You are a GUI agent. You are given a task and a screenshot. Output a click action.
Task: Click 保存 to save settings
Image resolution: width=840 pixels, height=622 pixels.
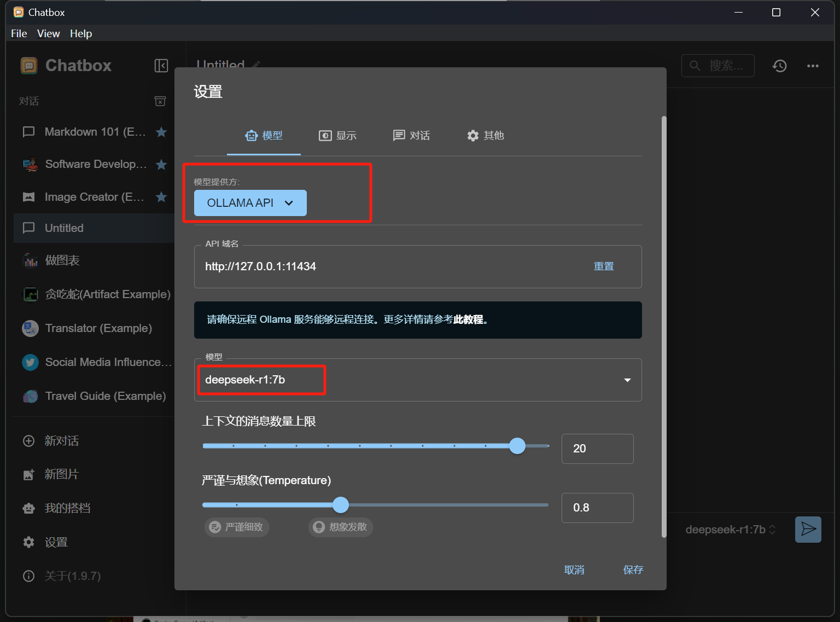click(x=633, y=570)
